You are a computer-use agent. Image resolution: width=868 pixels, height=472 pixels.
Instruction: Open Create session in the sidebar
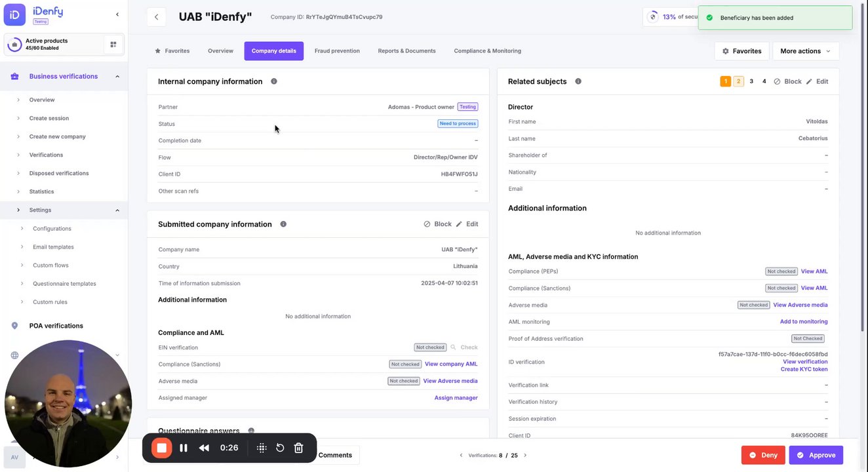point(49,119)
